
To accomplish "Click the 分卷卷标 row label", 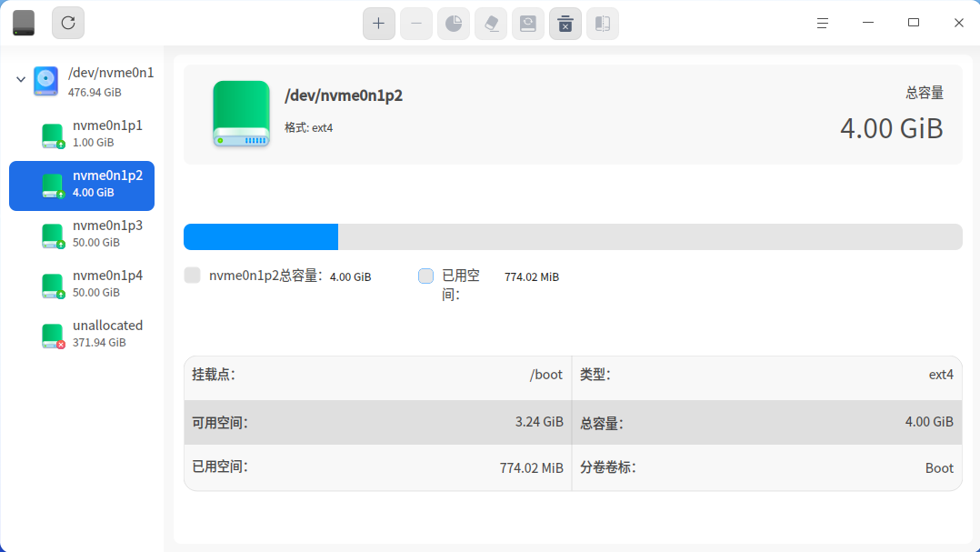I will point(608,467).
